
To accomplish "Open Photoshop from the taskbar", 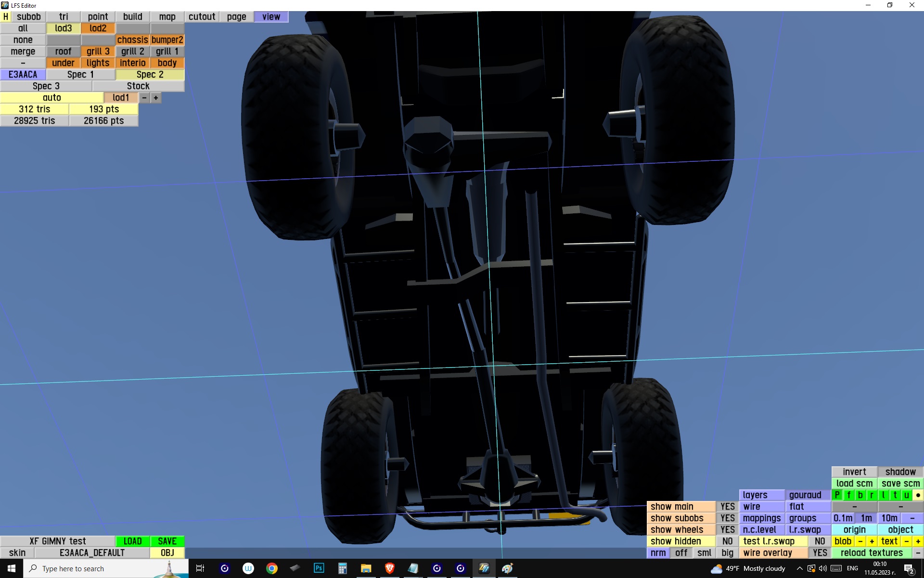I will 319,568.
